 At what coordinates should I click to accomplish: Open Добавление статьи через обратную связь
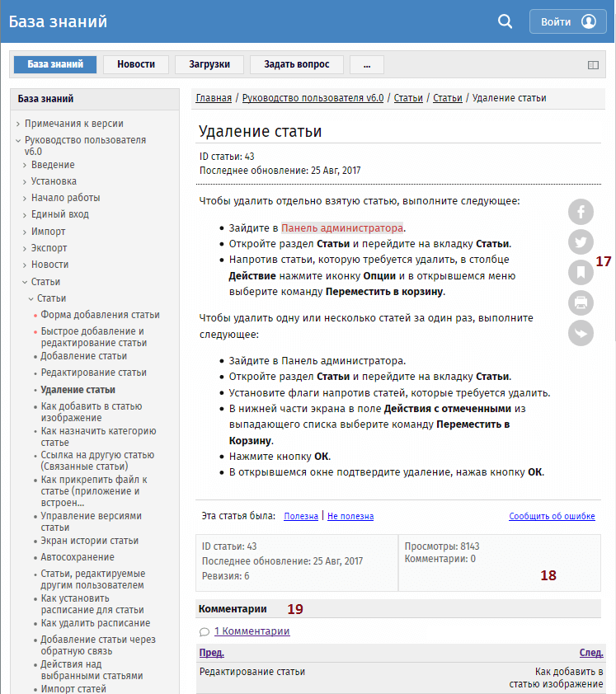98,645
